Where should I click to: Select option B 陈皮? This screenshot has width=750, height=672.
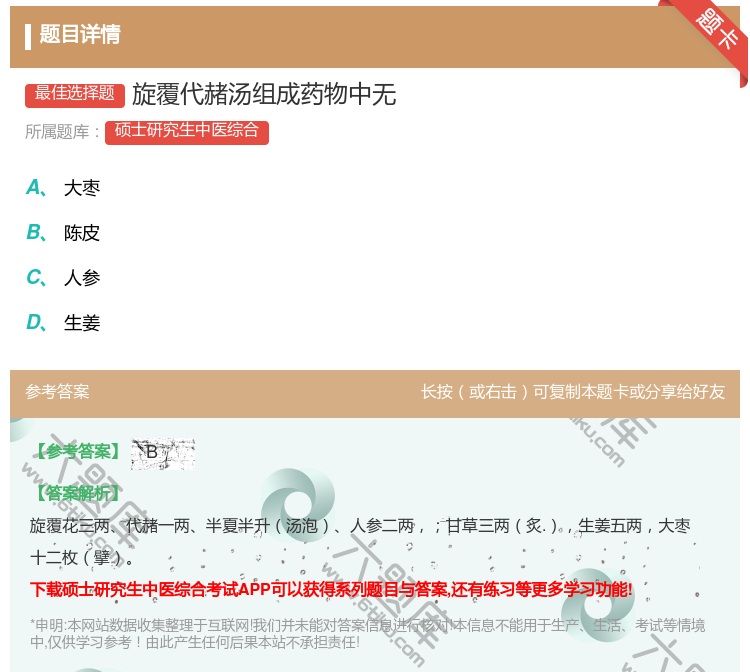pos(81,233)
